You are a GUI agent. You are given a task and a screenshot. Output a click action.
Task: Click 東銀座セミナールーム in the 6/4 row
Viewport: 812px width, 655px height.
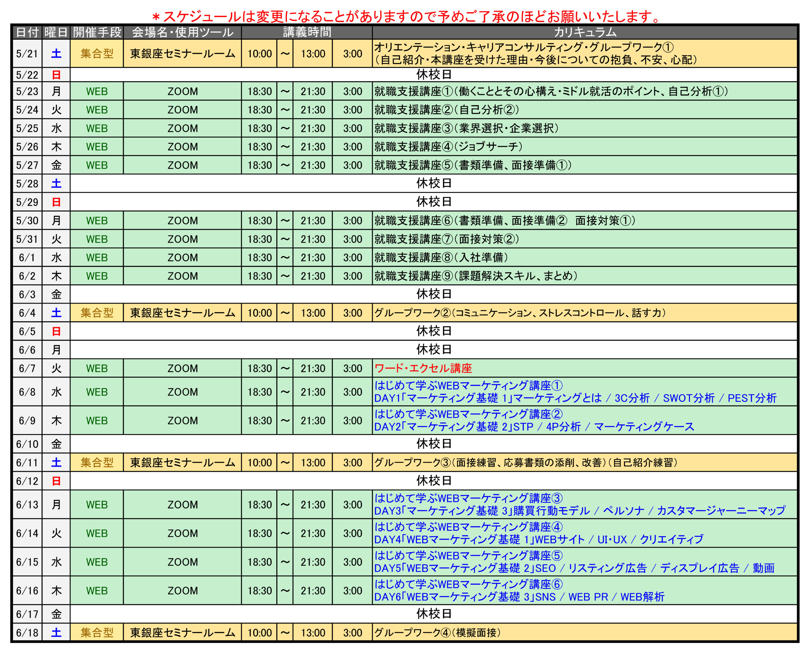click(x=182, y=313)
